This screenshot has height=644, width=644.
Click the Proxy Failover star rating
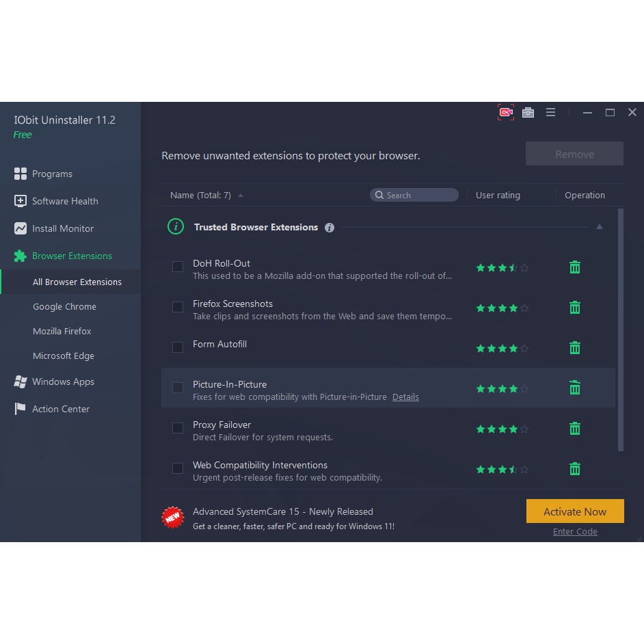tap(502, 429)
